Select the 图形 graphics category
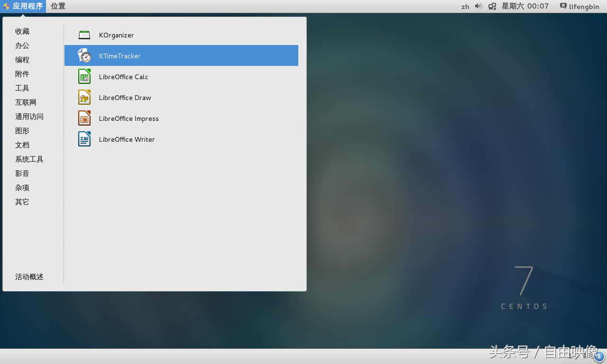The height and width of the screenshot is (364, 607). click(x=22, y=131)
